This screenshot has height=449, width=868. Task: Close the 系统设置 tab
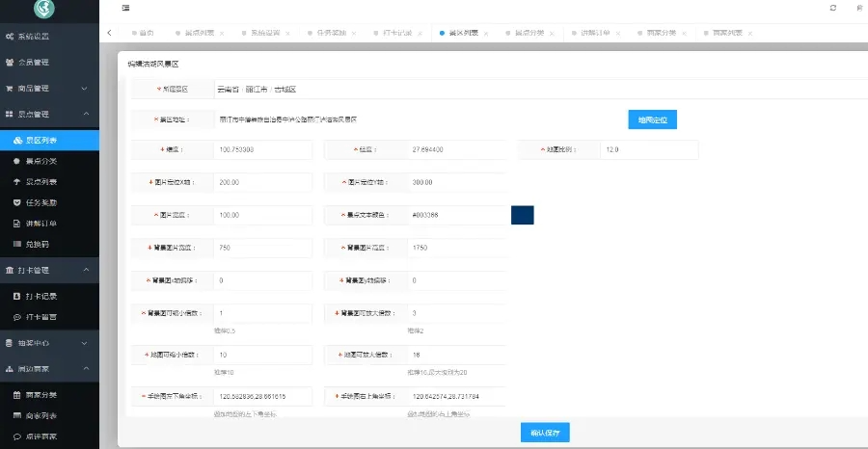click(x=287, y=33)
